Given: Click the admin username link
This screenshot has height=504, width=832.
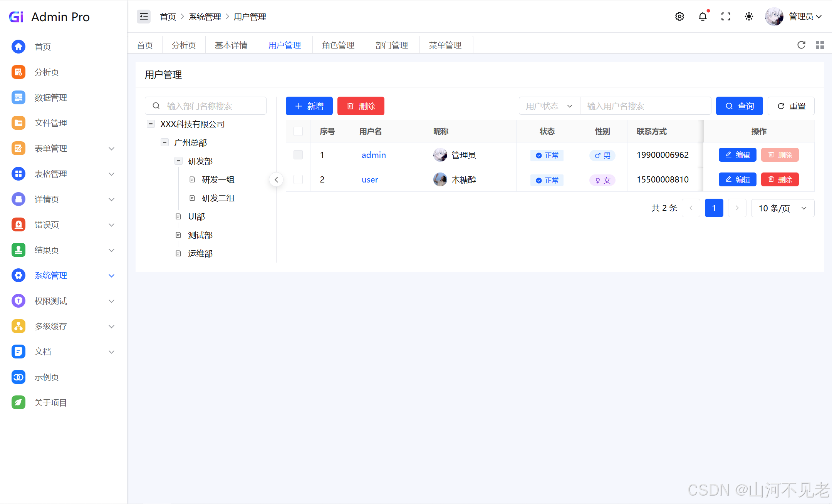Looking at the screenshot, I should [x=373, y=155].
